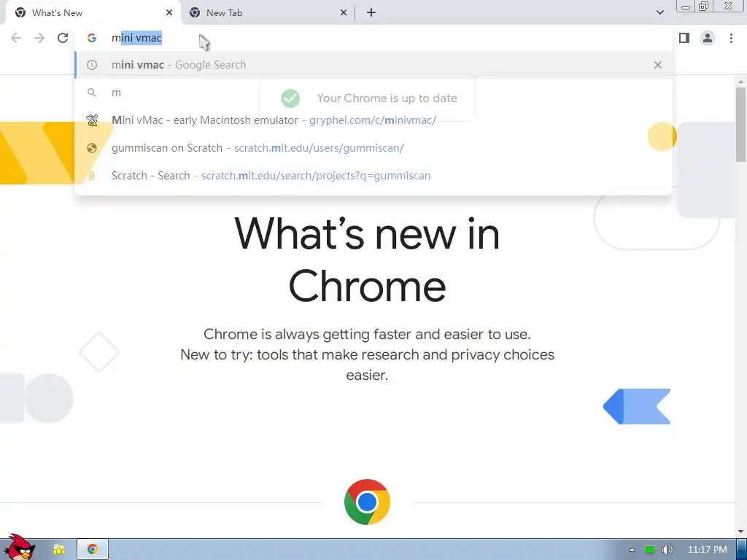This screenshot has height=560, width=747.
Task: Click the history clock icon in suggestion
Action: [92, 65]
